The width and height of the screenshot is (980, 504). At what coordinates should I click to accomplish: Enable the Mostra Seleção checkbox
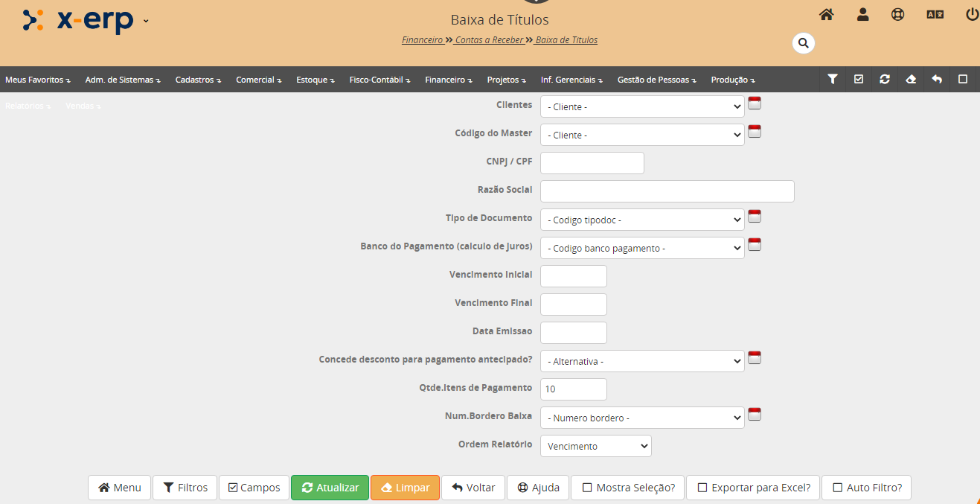pyautogui.click(x=587, y=488)
